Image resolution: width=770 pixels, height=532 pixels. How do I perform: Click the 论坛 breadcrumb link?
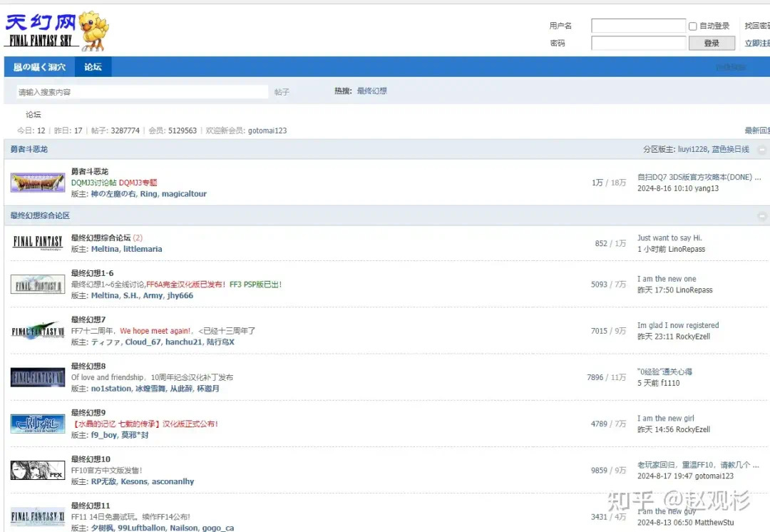[x=34, y=114]
